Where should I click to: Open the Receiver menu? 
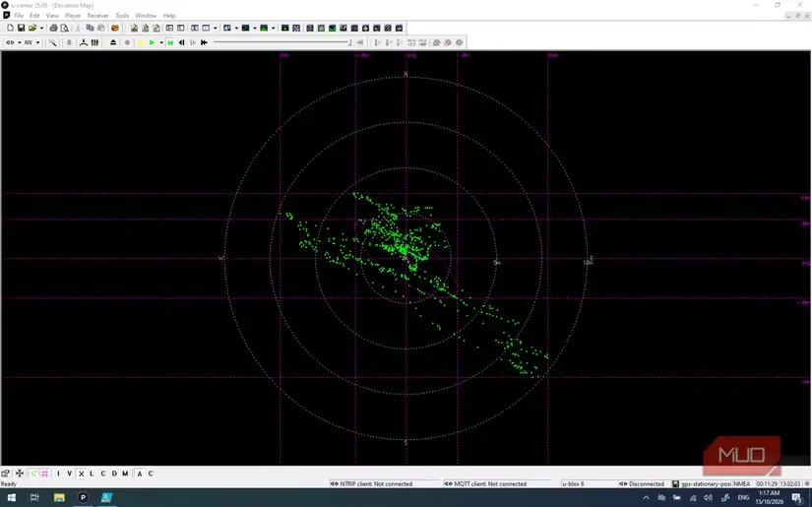[97, 16]
